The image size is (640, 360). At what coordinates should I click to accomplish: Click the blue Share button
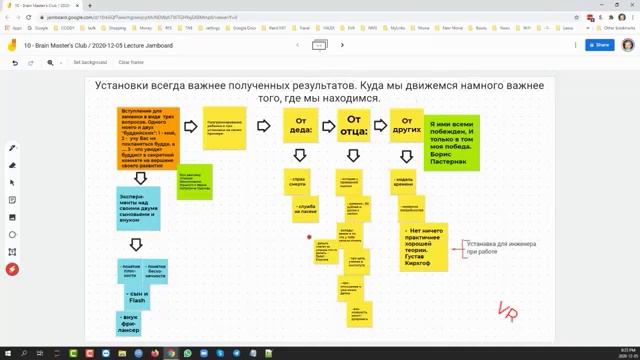point(600,45)
